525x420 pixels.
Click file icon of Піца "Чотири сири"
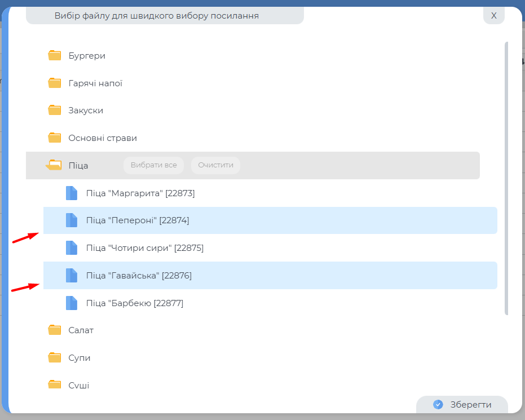click(x=72, y=248)
